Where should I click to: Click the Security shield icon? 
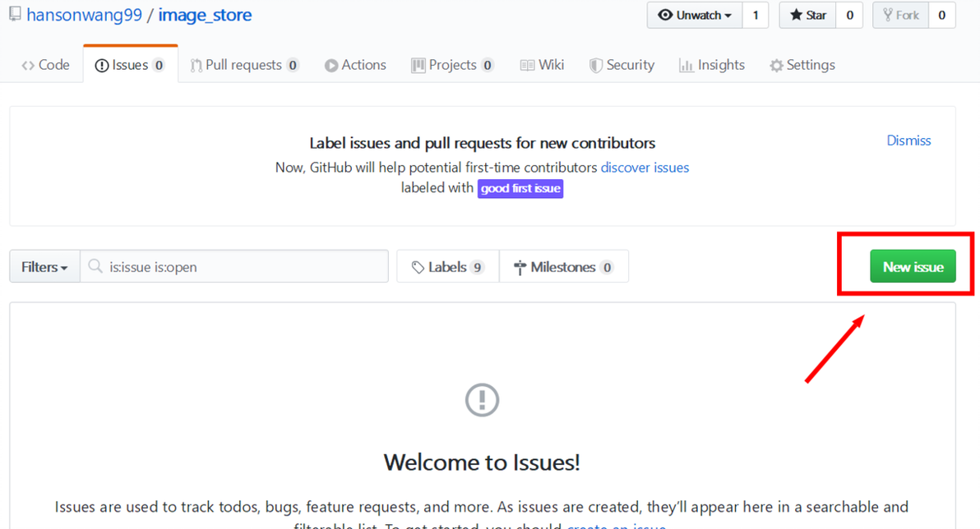tap(595, 66)
